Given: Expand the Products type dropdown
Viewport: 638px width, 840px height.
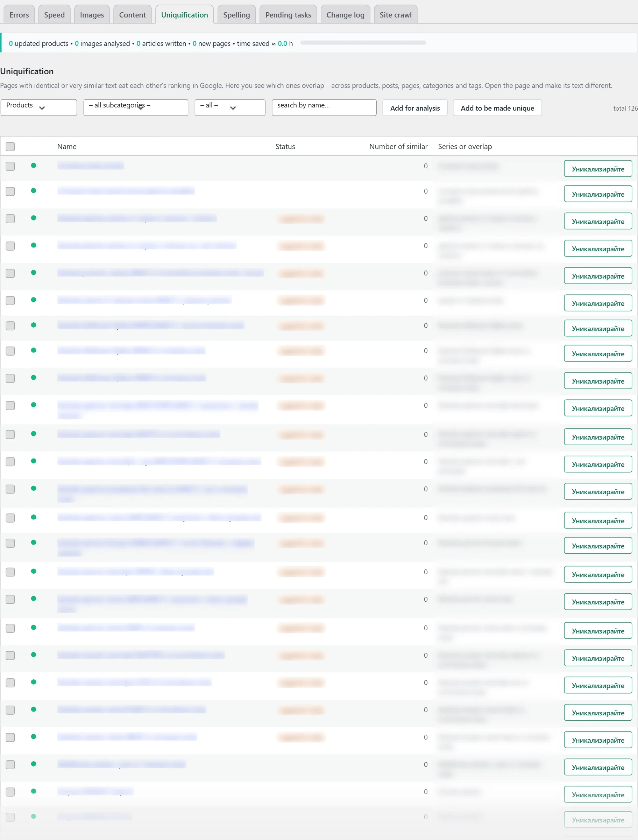Looking at the screenshot, I should point(39,107).
